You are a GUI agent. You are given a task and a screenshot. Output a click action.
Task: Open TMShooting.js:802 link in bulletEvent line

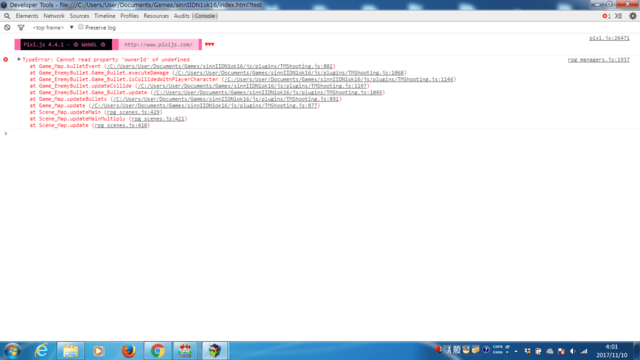coord(220,66)
